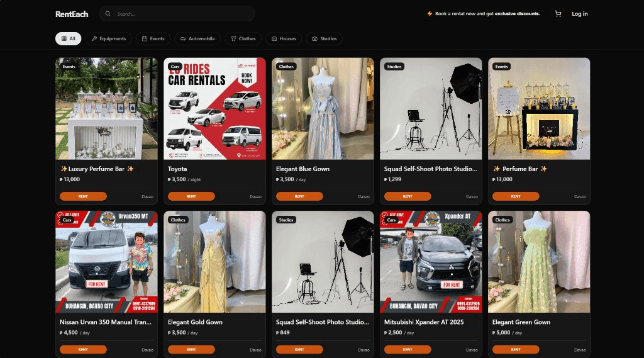644x358 pixels.
Task: Click the search magnifier icon
Action: 108,14
